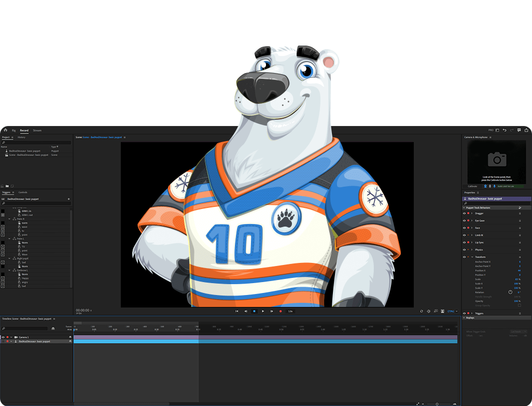Toggle visibility of Camera 1 track
Viewport: 532px width, 406px height.
3,337
